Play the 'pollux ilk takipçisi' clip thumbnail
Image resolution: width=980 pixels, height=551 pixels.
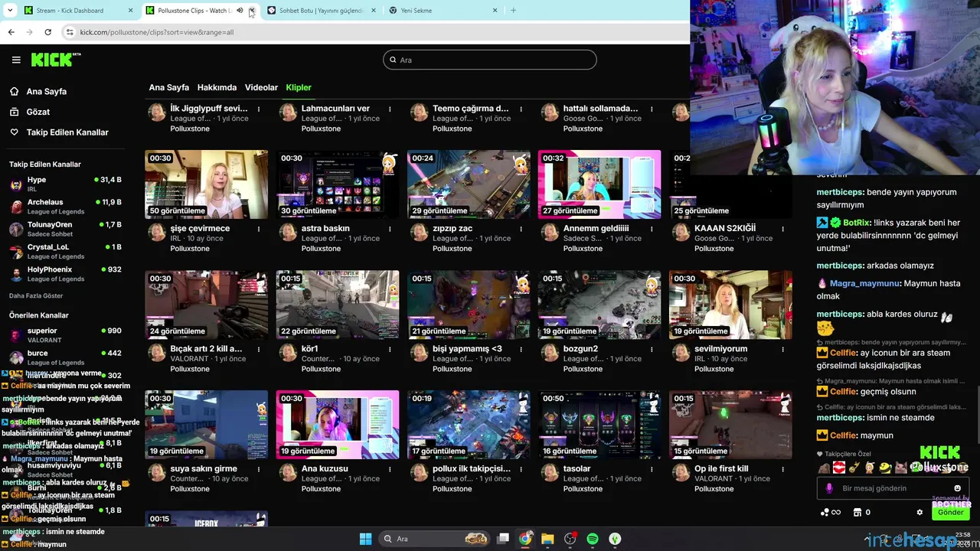pos(469,425)
